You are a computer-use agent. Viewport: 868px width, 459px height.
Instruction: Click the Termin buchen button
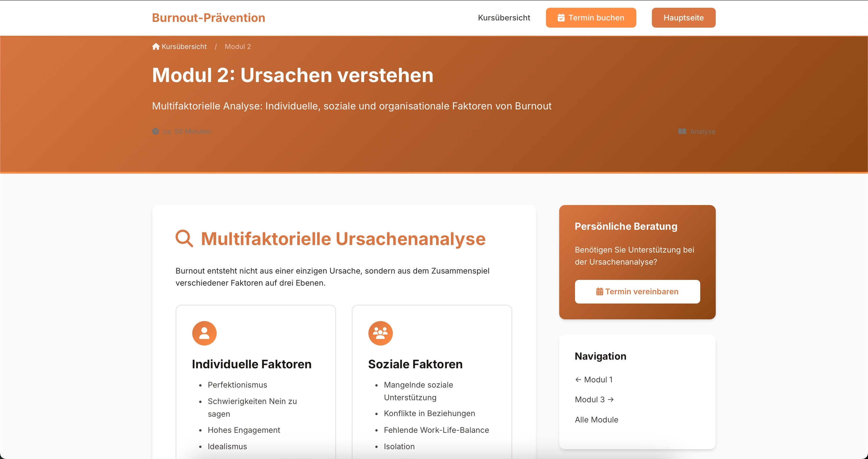591,18
